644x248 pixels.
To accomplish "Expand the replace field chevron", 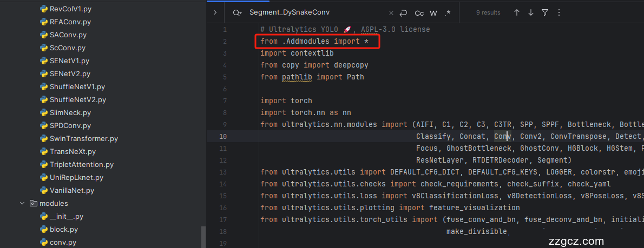I will pos(215,12).
